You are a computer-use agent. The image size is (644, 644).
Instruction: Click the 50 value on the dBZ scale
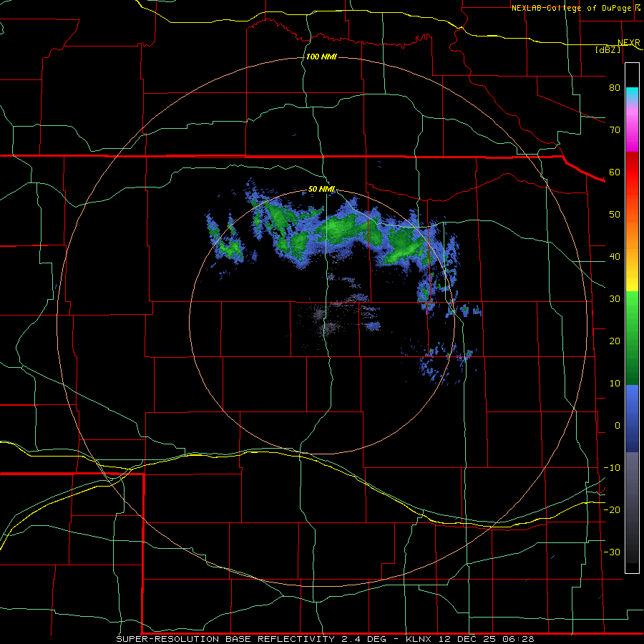tap(615, 215)
